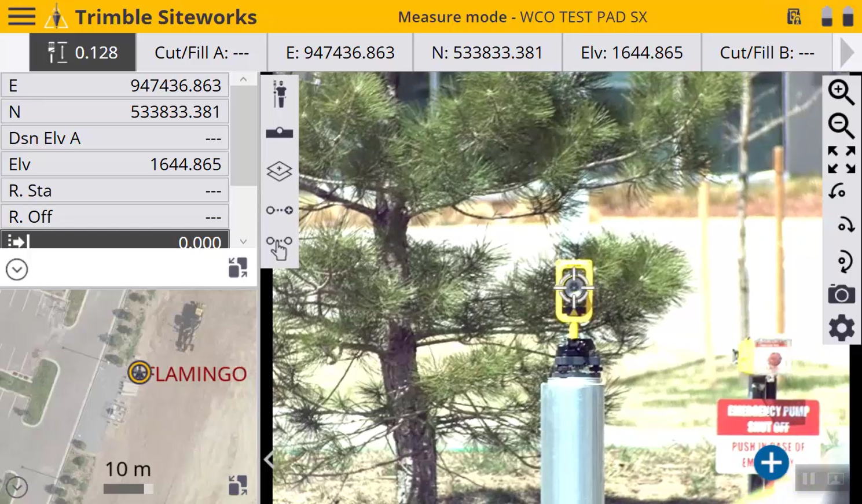Viewport: 862px width, 504px height.
Task: Toggle the picture overlay beside pause
Action: [x=835, y=479]
